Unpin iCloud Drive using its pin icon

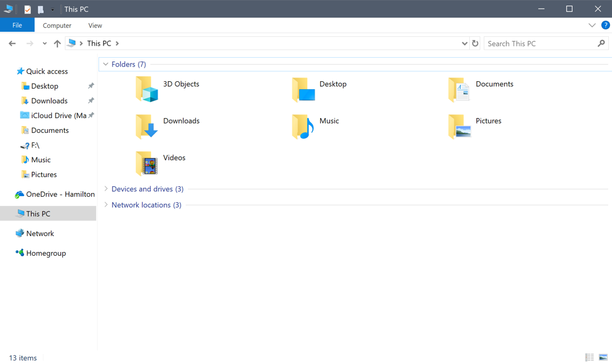click(x=91, y=115)
